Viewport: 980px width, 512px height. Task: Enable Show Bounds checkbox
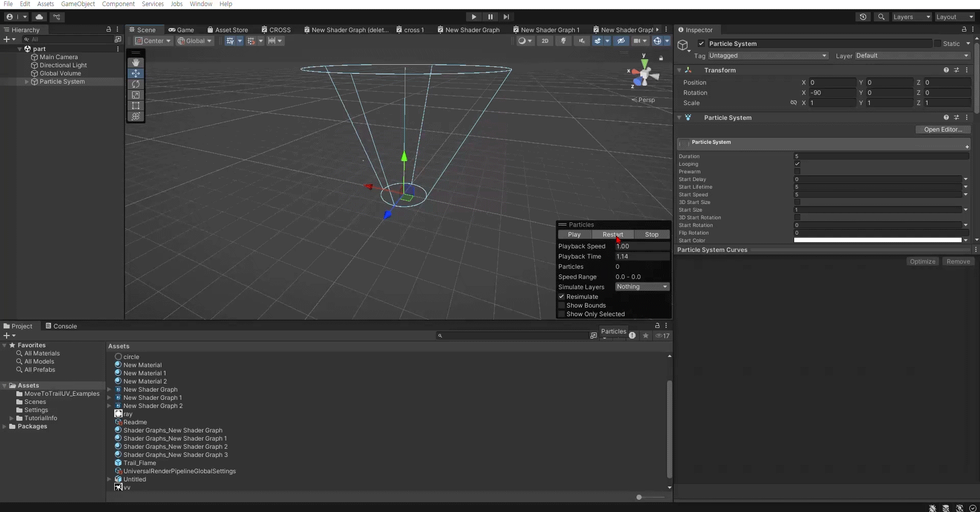pyautogui.click(x=561, y=305)
